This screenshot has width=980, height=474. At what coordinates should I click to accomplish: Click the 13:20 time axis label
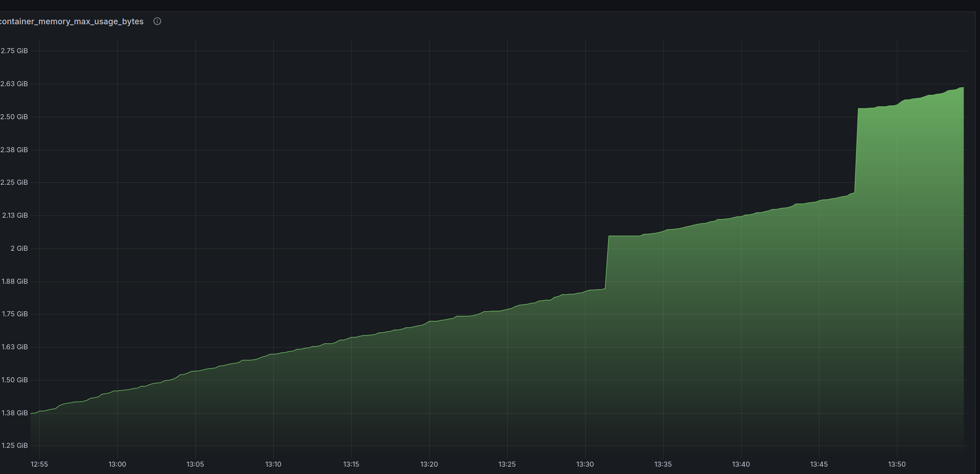[429, 464]
